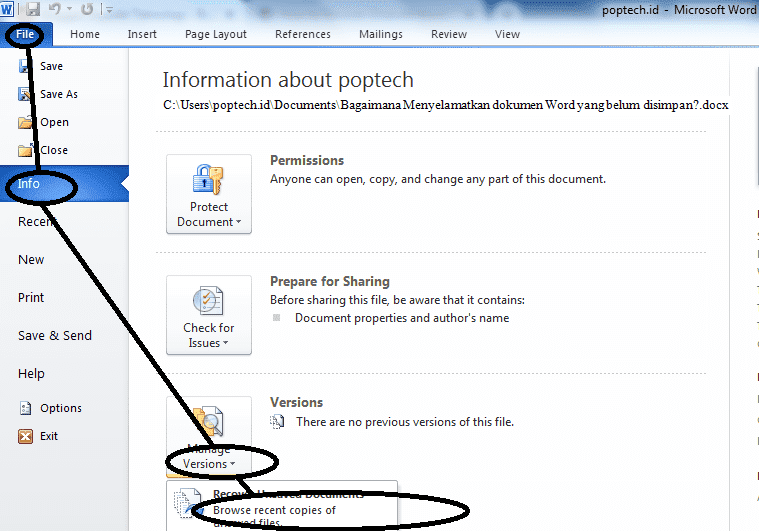Click the 'Information about poptech' title

point(288,80)
